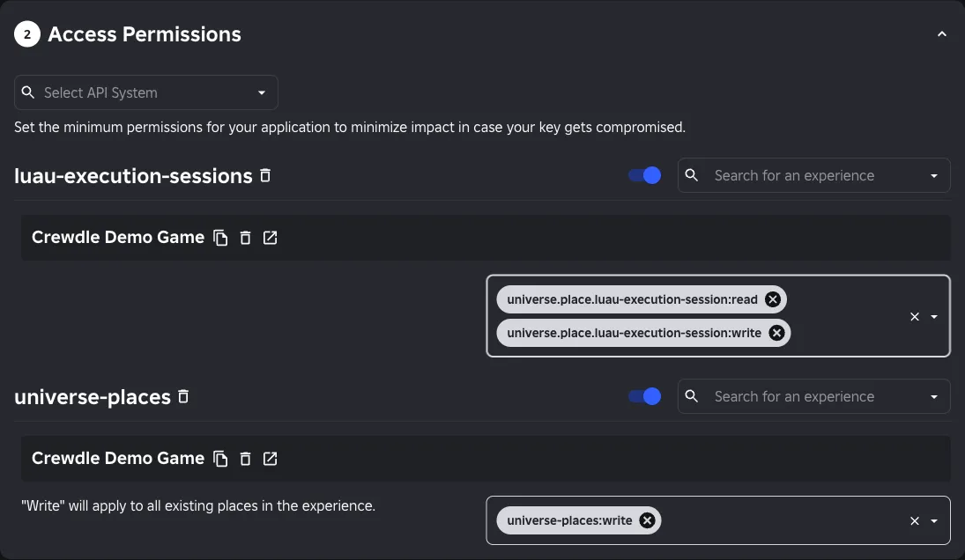
Task: Delete the universe-places API system
Action: click(x=183, y=396)
